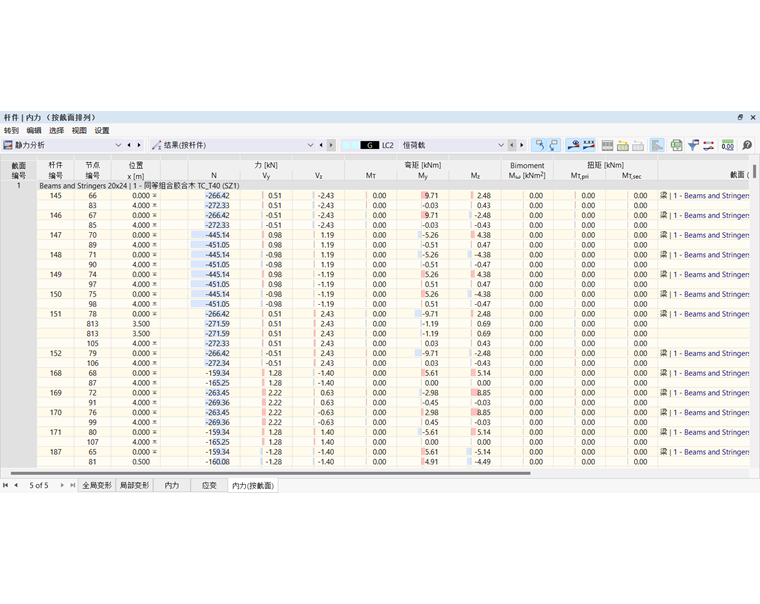The image size is (760, 604).
Task: Click the N column header
Action: click(214, 175)
